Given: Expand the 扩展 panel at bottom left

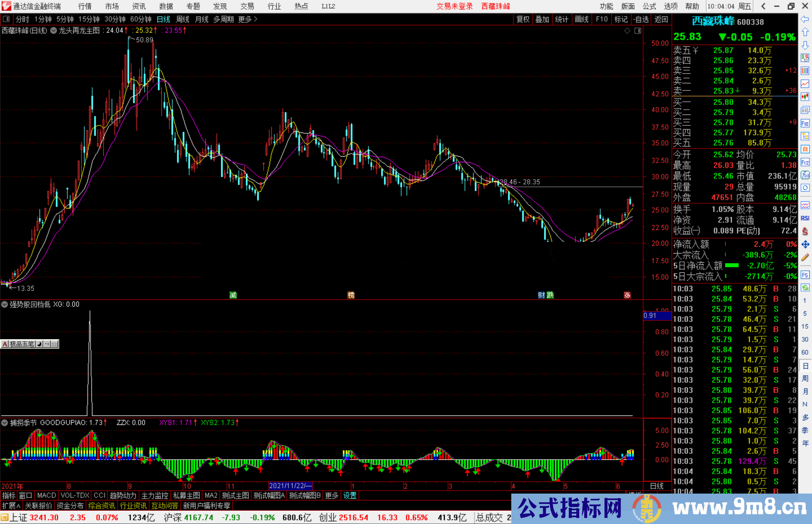Looking at the screenshot, I should tap(11, 506).
